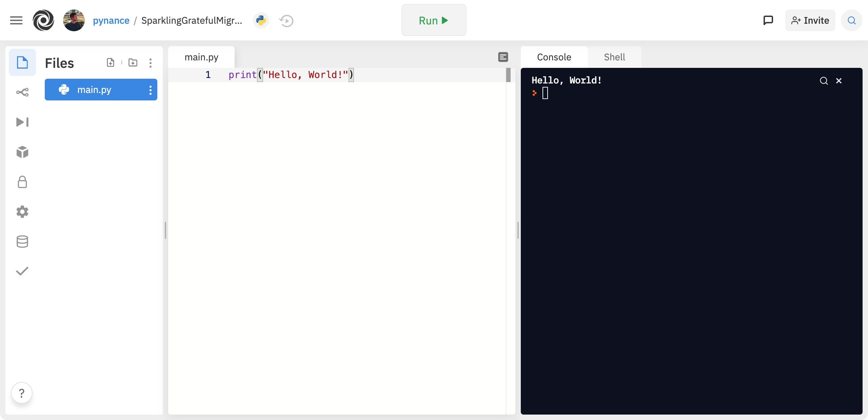
Task: Toggle the Files panel sidebar icon
Action: 22,62
